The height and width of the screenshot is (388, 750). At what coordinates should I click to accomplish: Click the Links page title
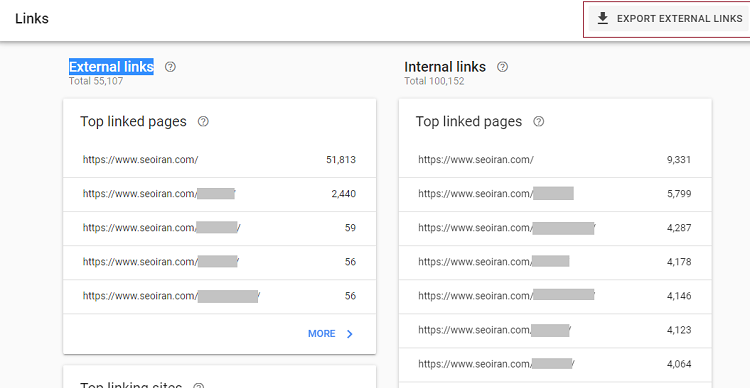point(32,19)
